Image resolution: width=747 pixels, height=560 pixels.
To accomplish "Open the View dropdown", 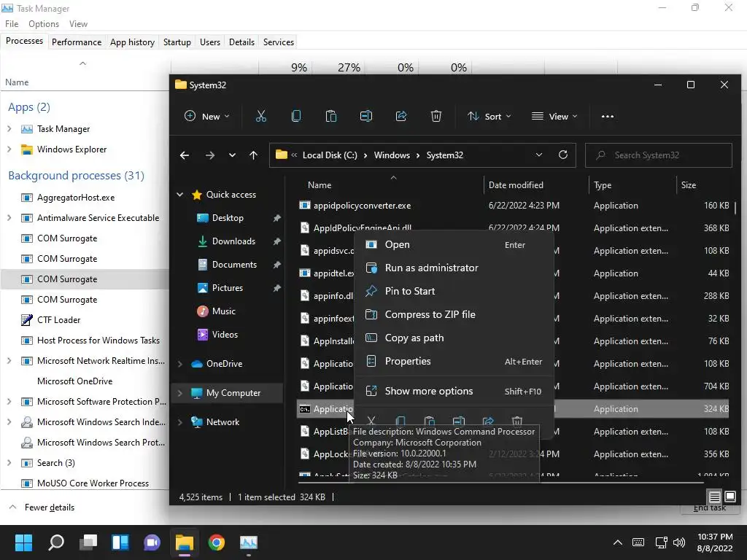I will pyautogui.click(x=554, y=116).
